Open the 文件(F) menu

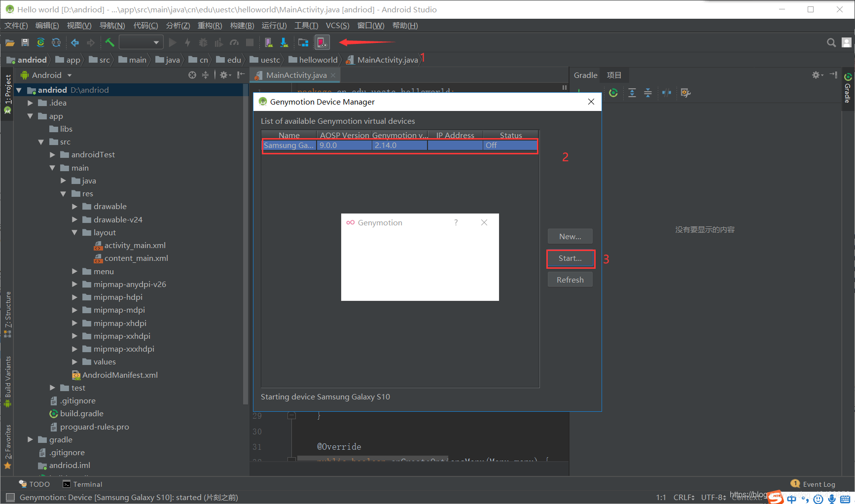point(16,26)
